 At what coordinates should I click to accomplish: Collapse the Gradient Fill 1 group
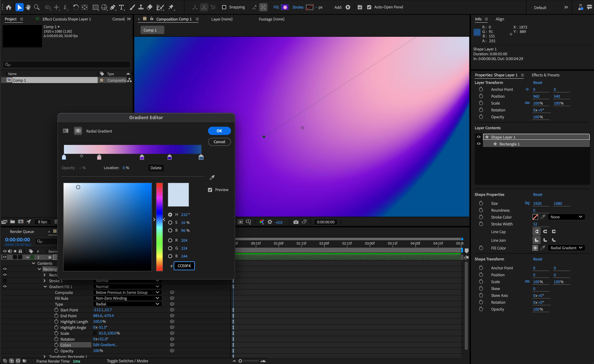tap(45, 287)
